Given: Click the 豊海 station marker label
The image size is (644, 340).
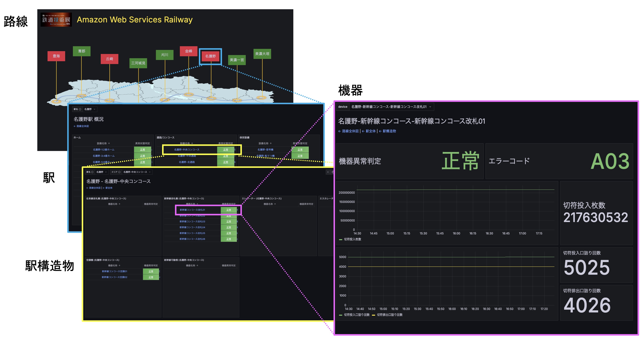Looking at the screenshot, I should (x=56, y=56).
